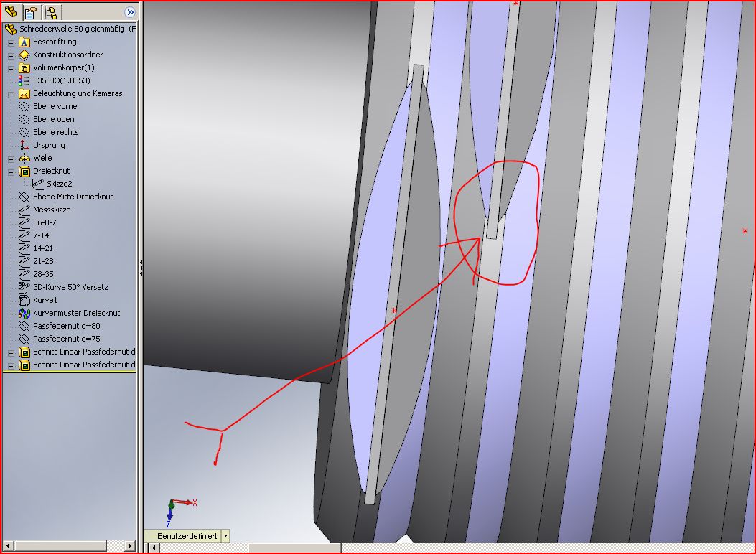Screen dimensions: 756x554
Task: Click the Beleuchtung und Kameras folder icon
Action: 24,93
